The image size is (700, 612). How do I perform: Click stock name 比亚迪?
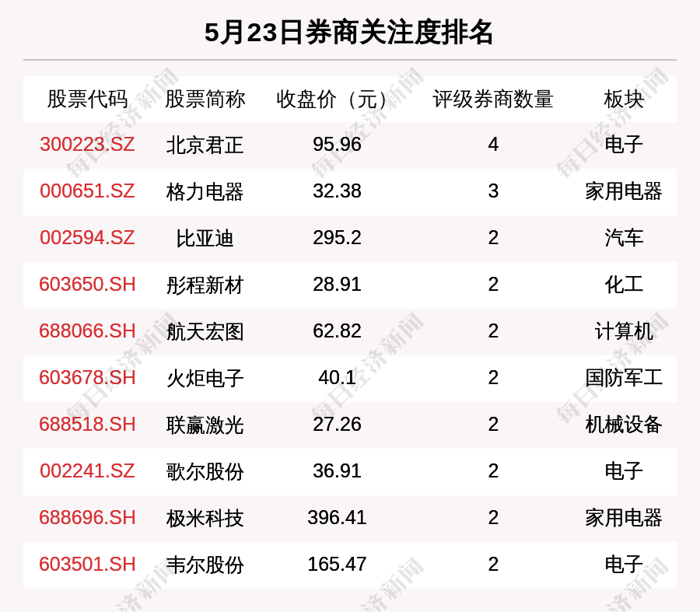tap(205, 239)
